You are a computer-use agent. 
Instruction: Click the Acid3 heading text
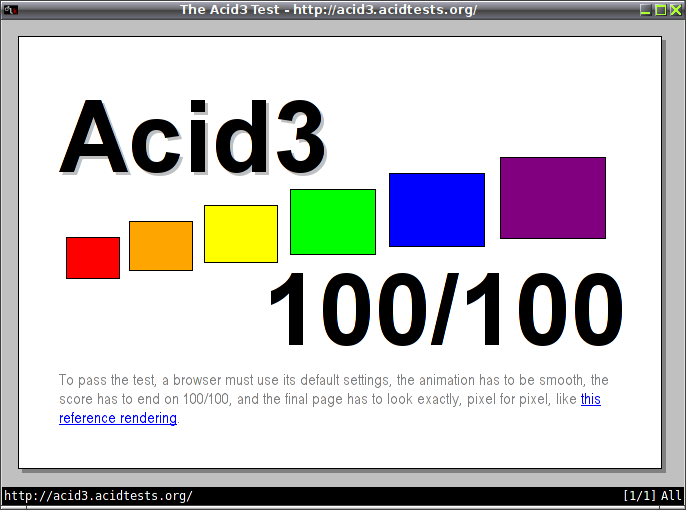192,137
